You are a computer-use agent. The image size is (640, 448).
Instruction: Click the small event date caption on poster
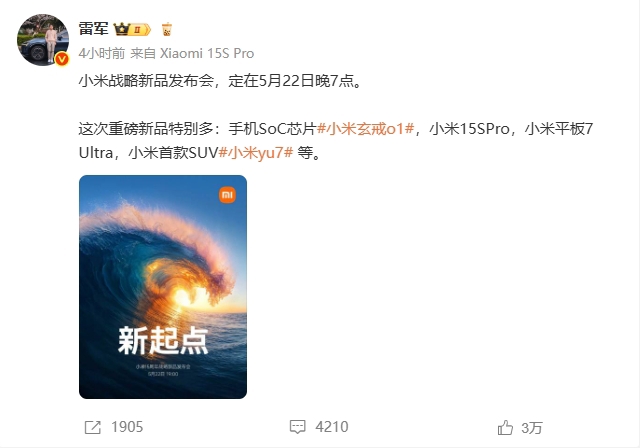163,373
